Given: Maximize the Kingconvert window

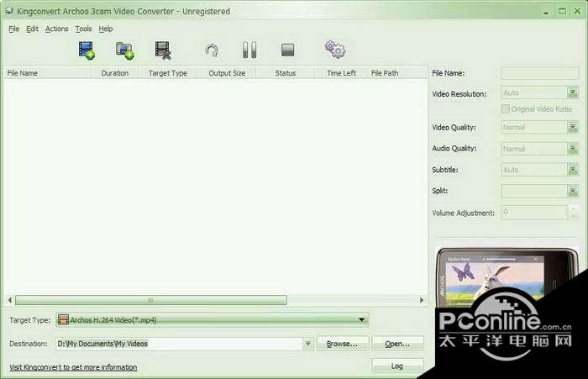Looking at the screenshot, I should click(x=562, y=11).
